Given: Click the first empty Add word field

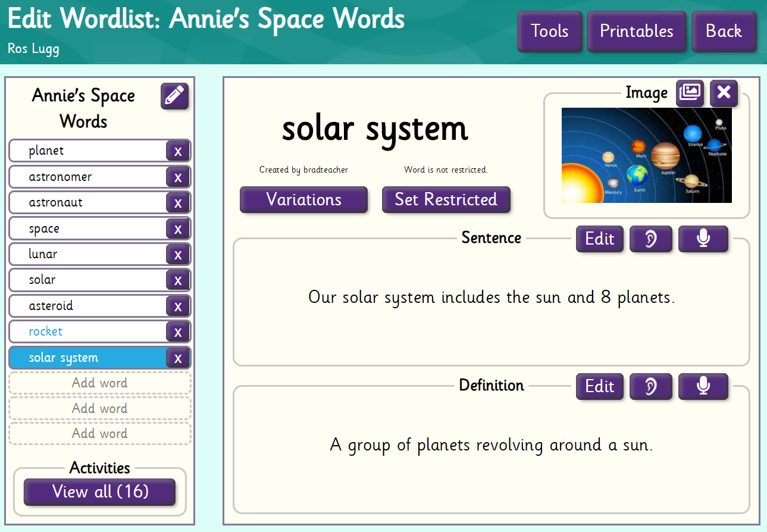Looking at the screenshot, I should coord(99,383).
